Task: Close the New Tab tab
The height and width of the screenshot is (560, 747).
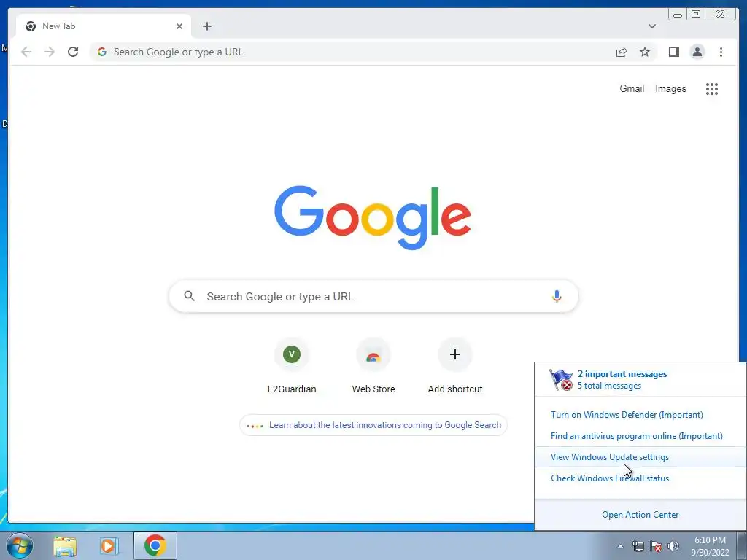Action: 179,26
